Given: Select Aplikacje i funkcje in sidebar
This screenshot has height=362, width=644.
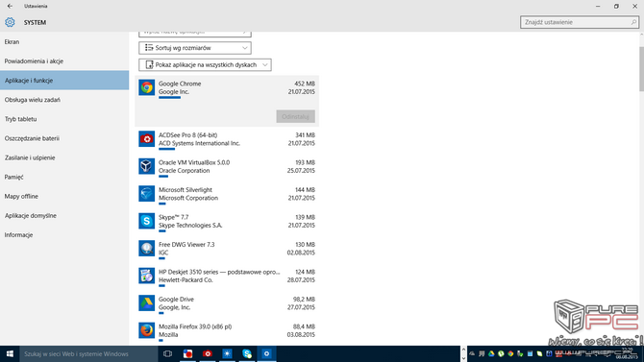Looking at the screenshot, I should click(x=64, y=81).
